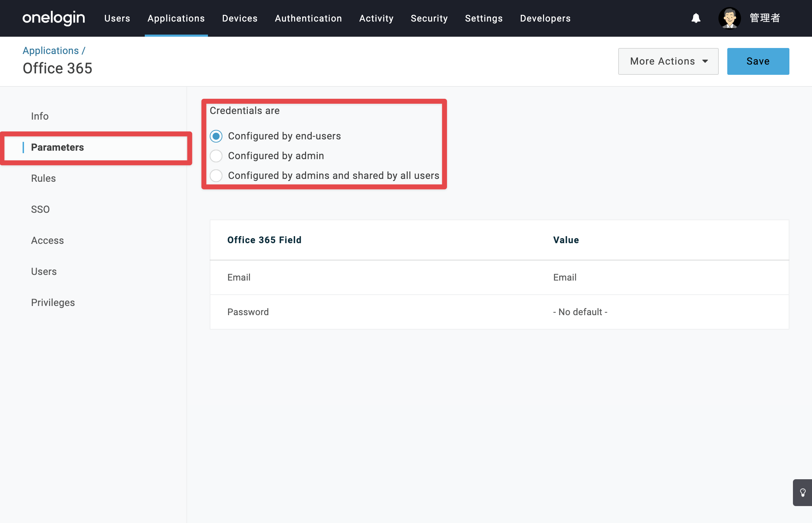812x523 pixels.
Task: Open the Developers menu
Action: (x=545, y=18)
